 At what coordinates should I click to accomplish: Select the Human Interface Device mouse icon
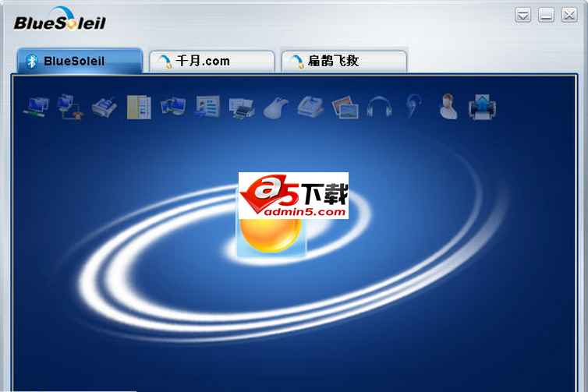pos(276,108)
